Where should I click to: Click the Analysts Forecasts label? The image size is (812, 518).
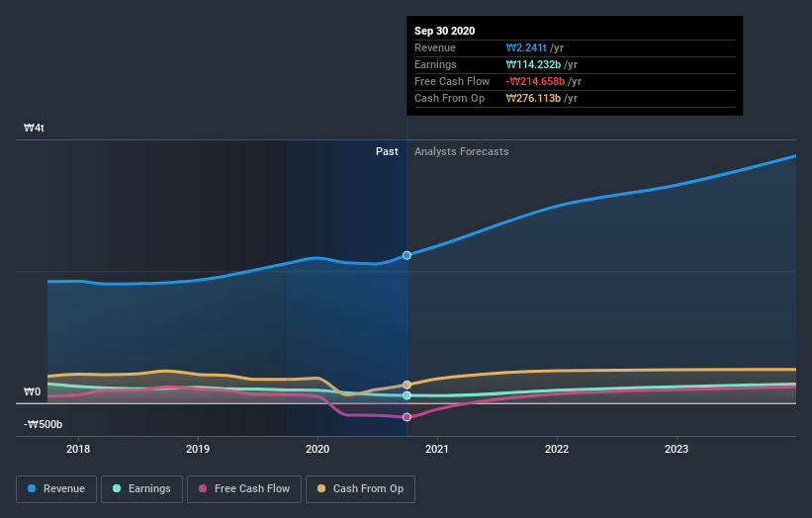point(462,151)
